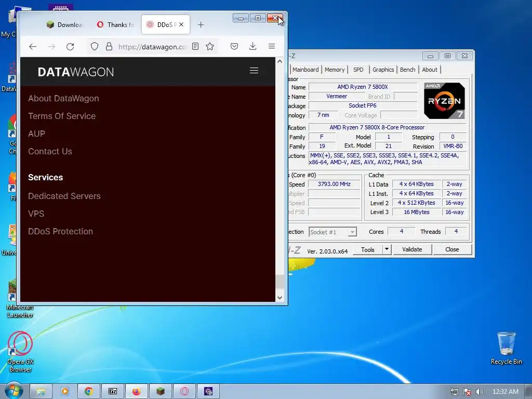Screen dimensions: 532x399
Task: Click the 12:32 AM system clock
Action: [505, 392]
